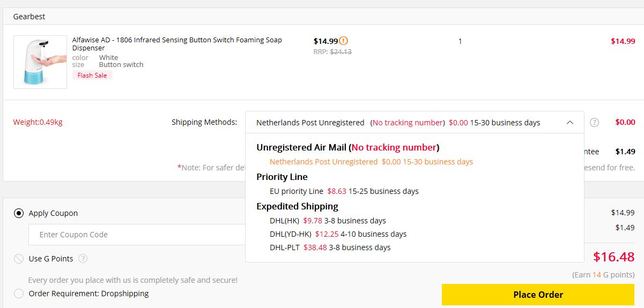The width and height of the screenshot is (644, 308).
Task: Select DHL(YD-HK) shipping option
Action: coord(338,234)
